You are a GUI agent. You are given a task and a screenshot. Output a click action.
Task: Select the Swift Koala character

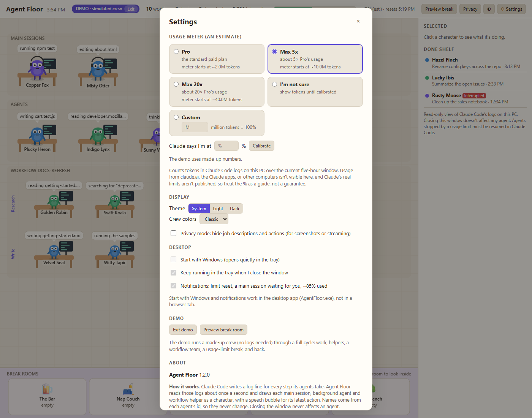pyautogui.click(x=115, y=204)
